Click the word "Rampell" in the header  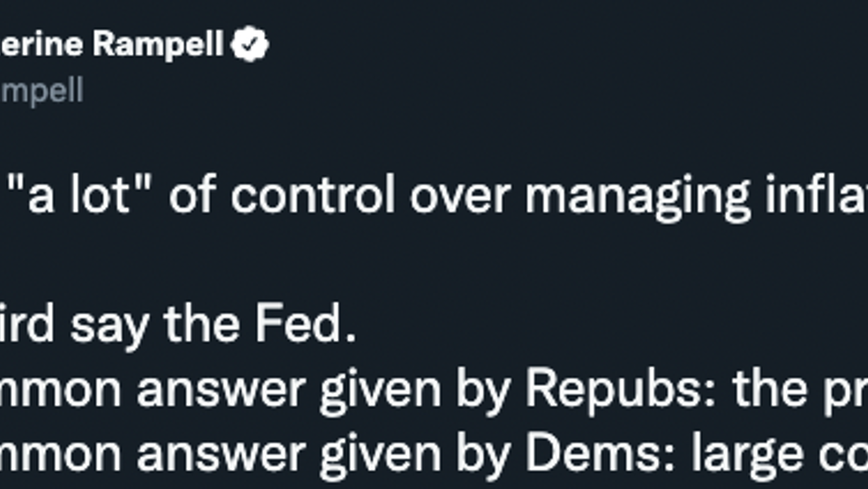click(159, 45)
